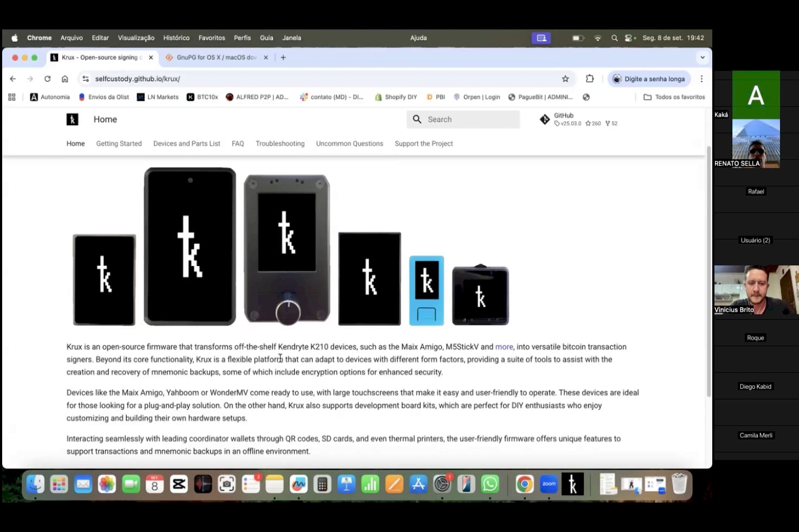
Task: Expand the Chrome tab search dropdown arrow
Action: click(703, 57)
